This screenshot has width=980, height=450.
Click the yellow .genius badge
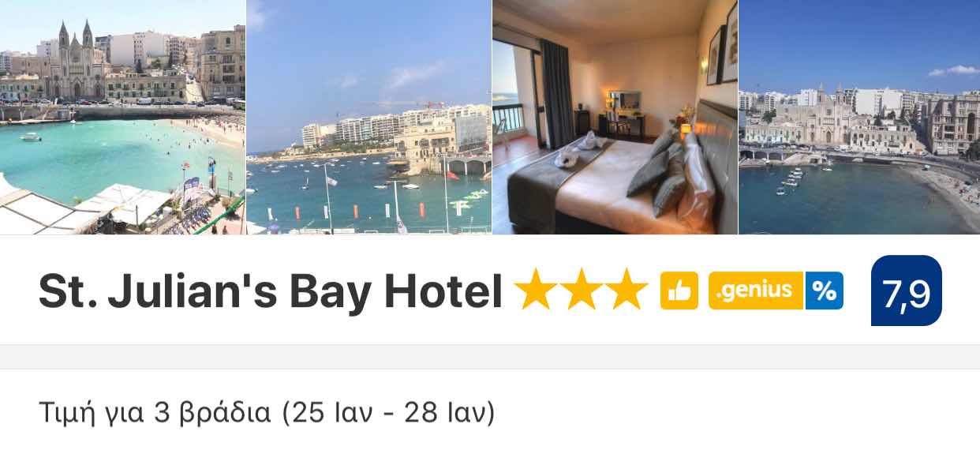point(756,291)
